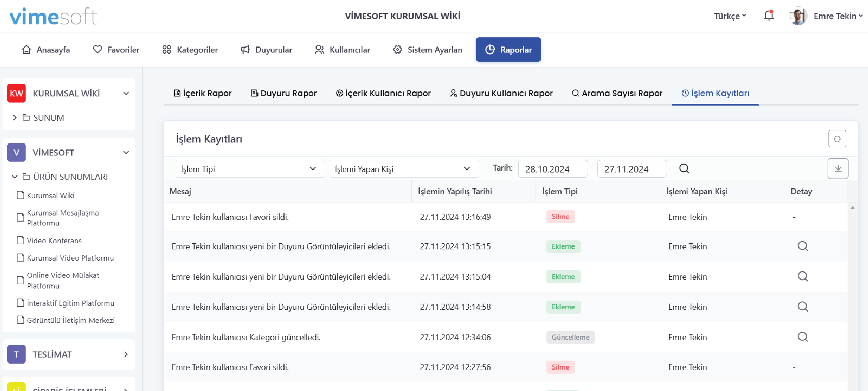Collapse the ÜRÜN SUNUMLARI folder
The height and width of the screenshot is (391, 868).
click(14, 177)
